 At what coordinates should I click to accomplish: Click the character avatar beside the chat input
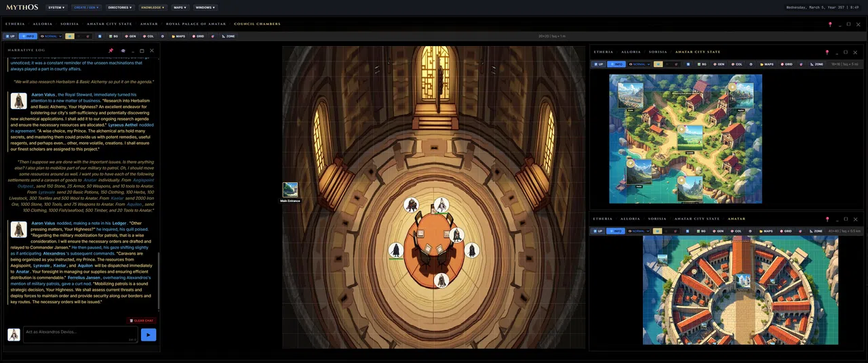[x=14, y=335]
